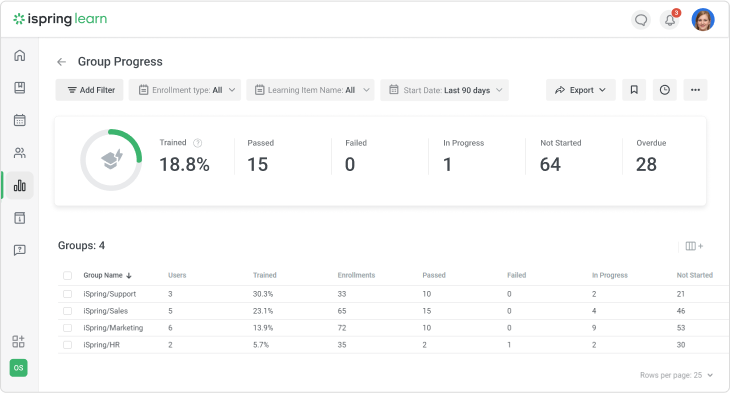
Task: Open the iSpring/HR group
Action: (101, 345)
